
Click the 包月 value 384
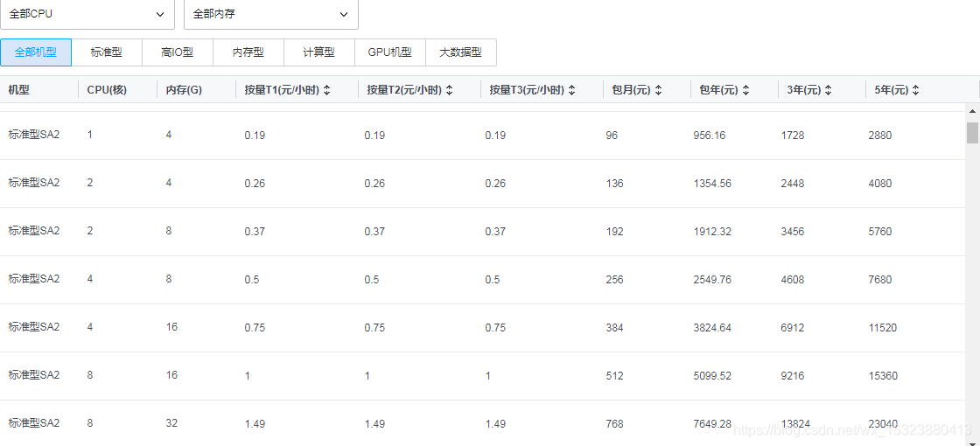(x=614, y=327)
